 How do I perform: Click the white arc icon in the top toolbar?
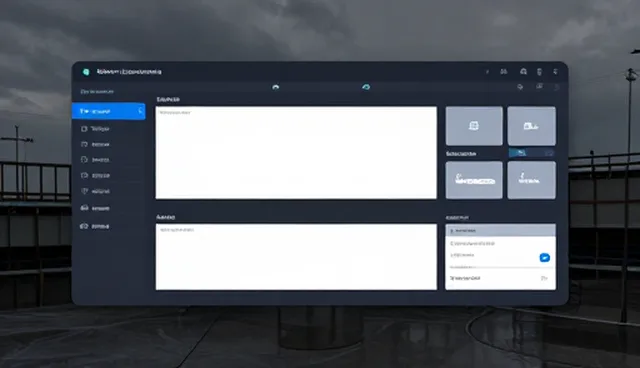pyautogui.click(x=276, y=87)
